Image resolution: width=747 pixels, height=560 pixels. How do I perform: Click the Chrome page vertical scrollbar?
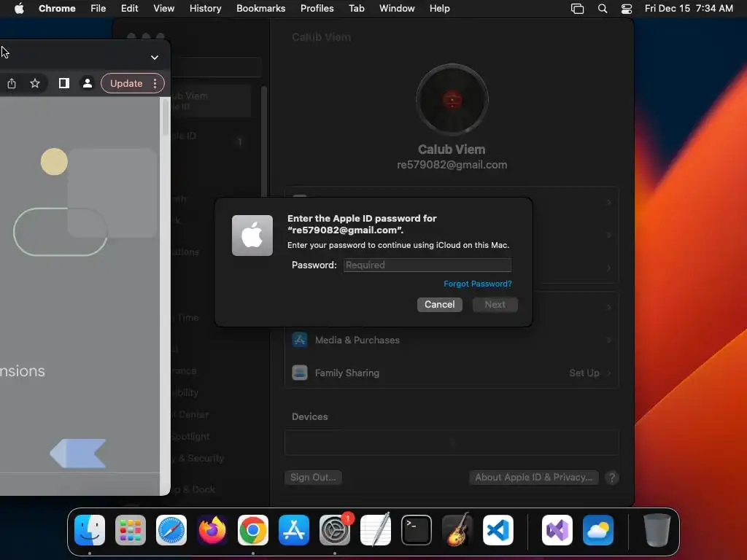(x=166, y=117)
